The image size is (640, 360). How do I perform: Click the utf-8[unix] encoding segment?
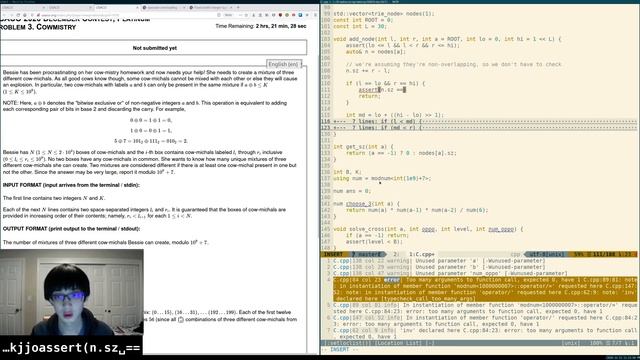[x=547, y=254]
